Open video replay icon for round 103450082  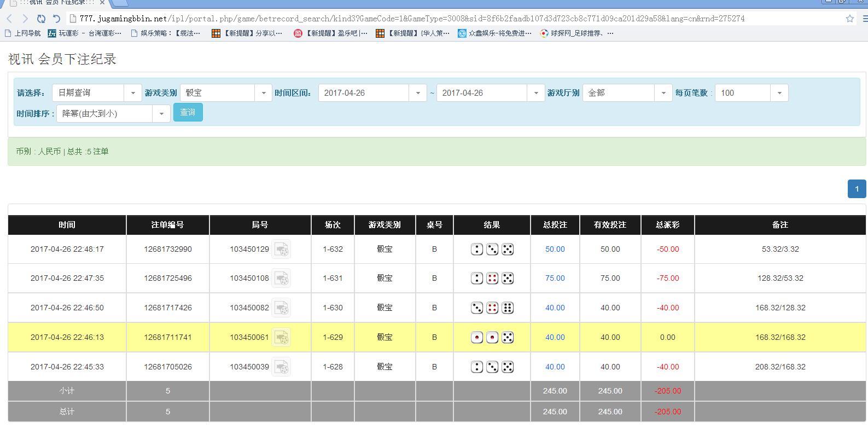click(282, 308)
